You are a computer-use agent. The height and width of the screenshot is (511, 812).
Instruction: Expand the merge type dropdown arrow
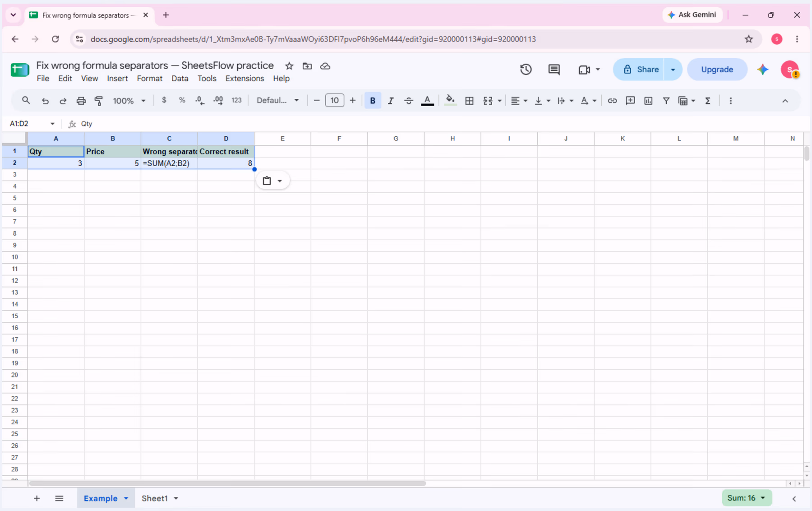[499, 101]
